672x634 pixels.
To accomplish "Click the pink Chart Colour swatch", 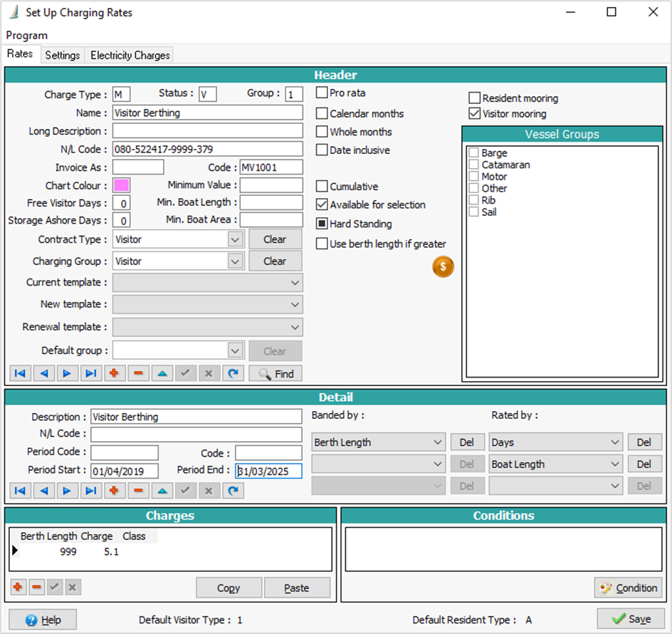I will (x=121, y=185).
